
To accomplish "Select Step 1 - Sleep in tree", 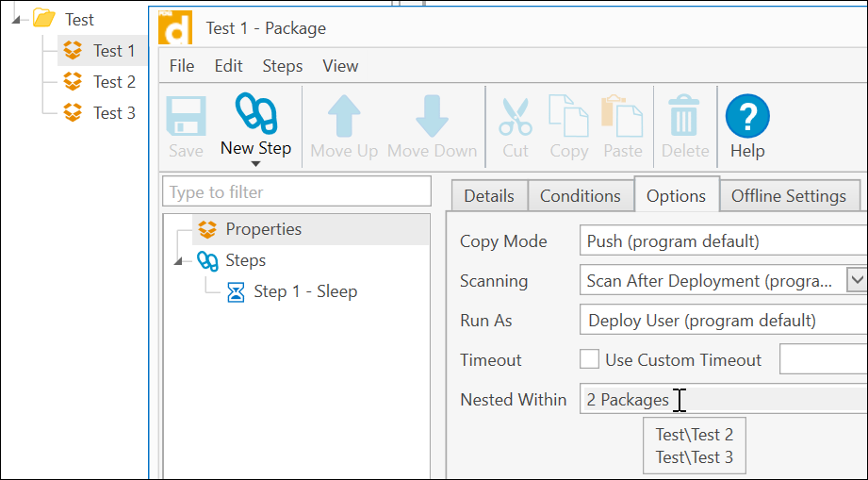I will point(304,291).
